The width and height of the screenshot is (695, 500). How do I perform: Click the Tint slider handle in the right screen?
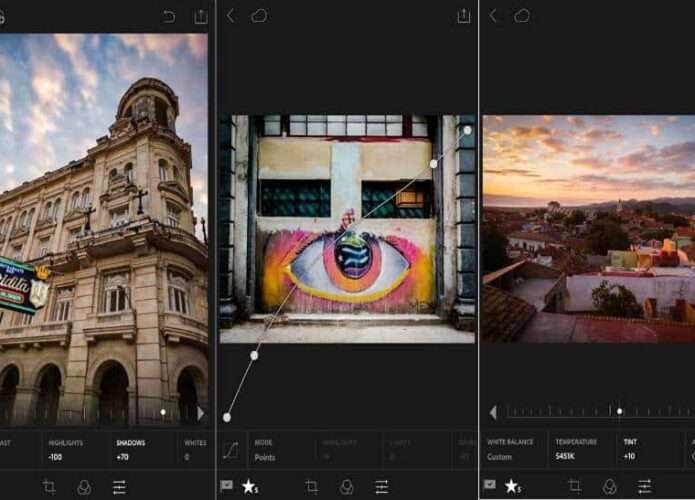coord(620,411)
